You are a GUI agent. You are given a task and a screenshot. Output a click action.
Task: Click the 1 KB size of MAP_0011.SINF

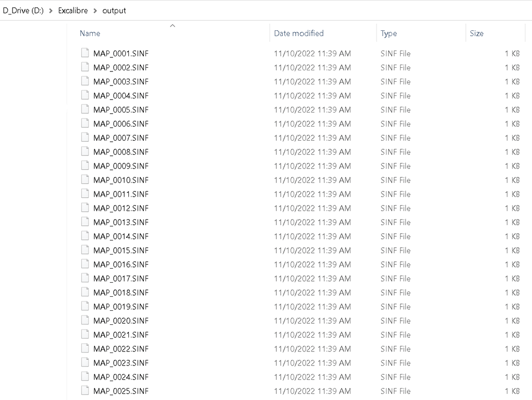(512, 195)
